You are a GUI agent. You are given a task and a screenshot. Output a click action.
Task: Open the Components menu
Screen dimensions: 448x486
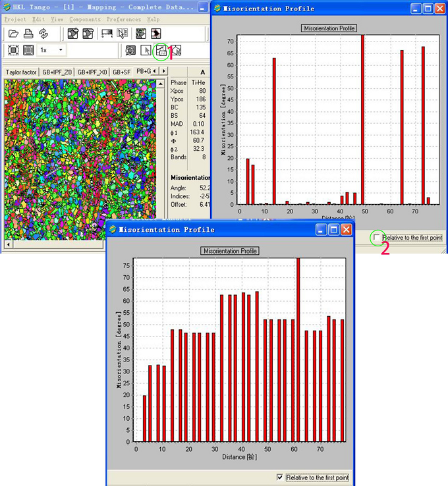[85, 20]
